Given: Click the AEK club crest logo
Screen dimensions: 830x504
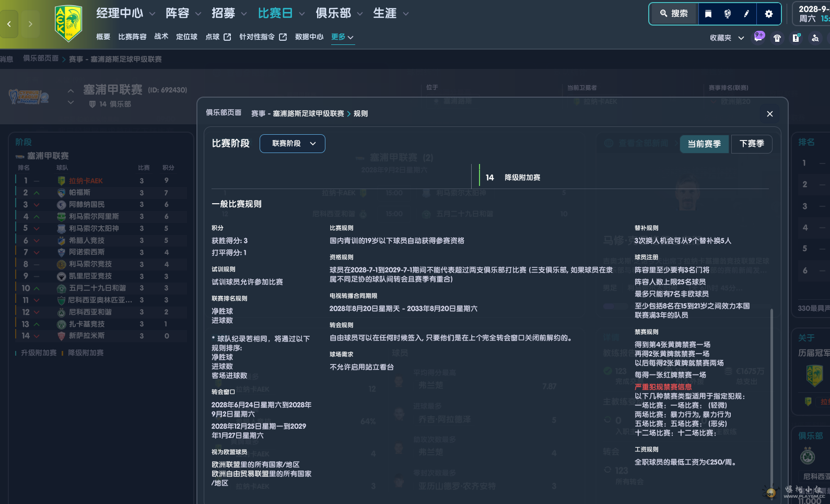Looking at the screenshot, I should click(68, 24).
